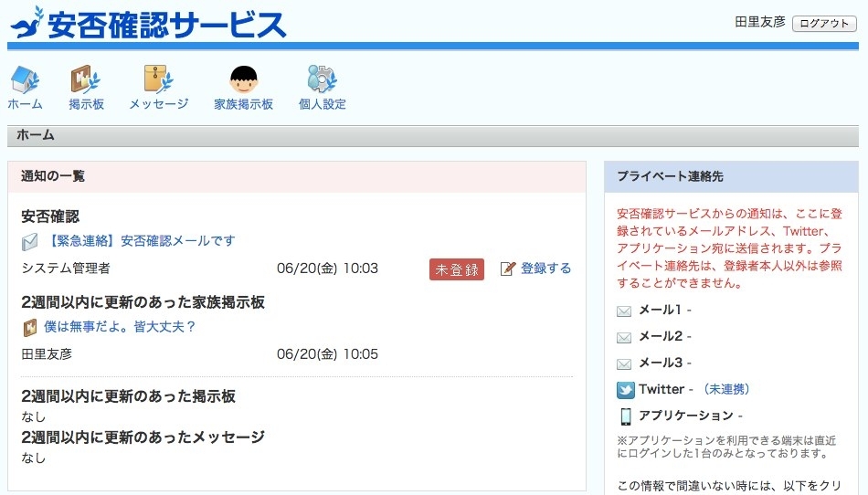
Task: Click the メール2 label
Action: [x=661, y=336]
